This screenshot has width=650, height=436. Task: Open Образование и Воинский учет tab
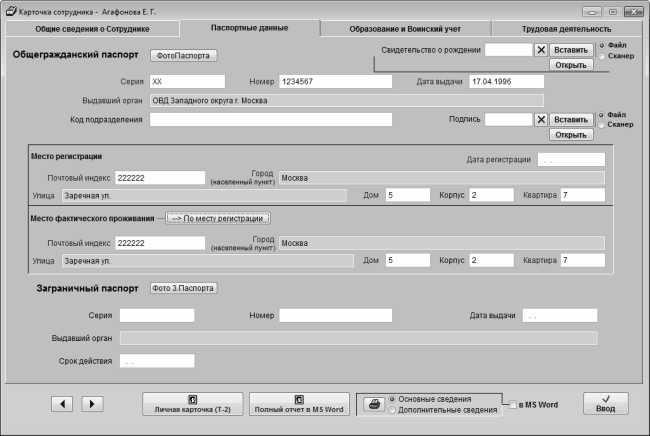[405, 29]
